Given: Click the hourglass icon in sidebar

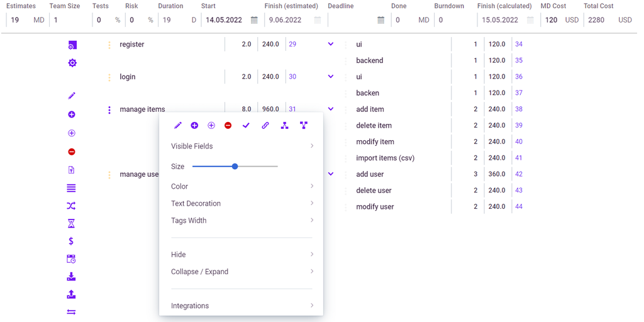Looking at the screenshot, I should point(72,223).
